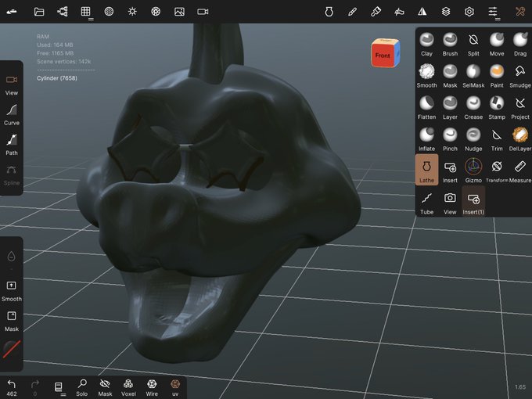Screen dimensions: 532x399
Task: Select the Move tool
Action: point(497,44)
